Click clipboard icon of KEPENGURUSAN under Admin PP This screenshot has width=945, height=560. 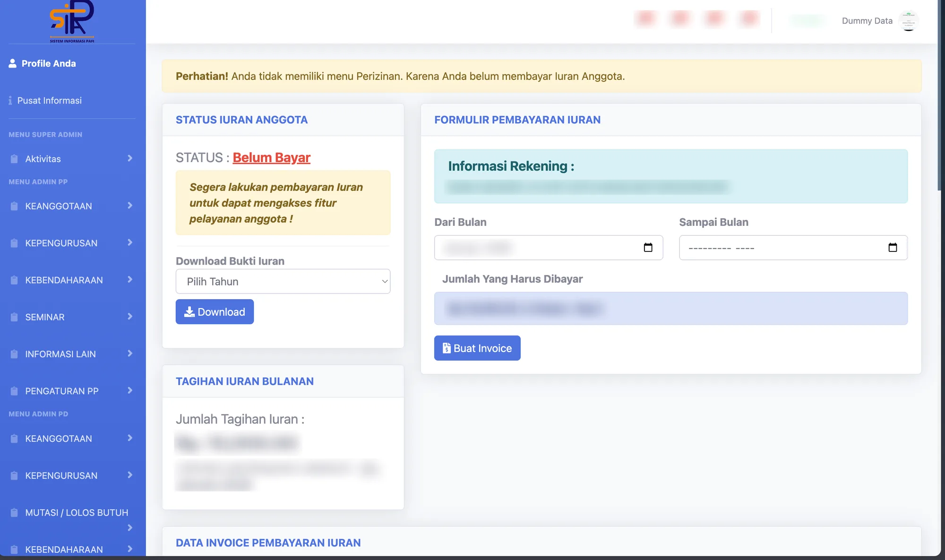14,243
